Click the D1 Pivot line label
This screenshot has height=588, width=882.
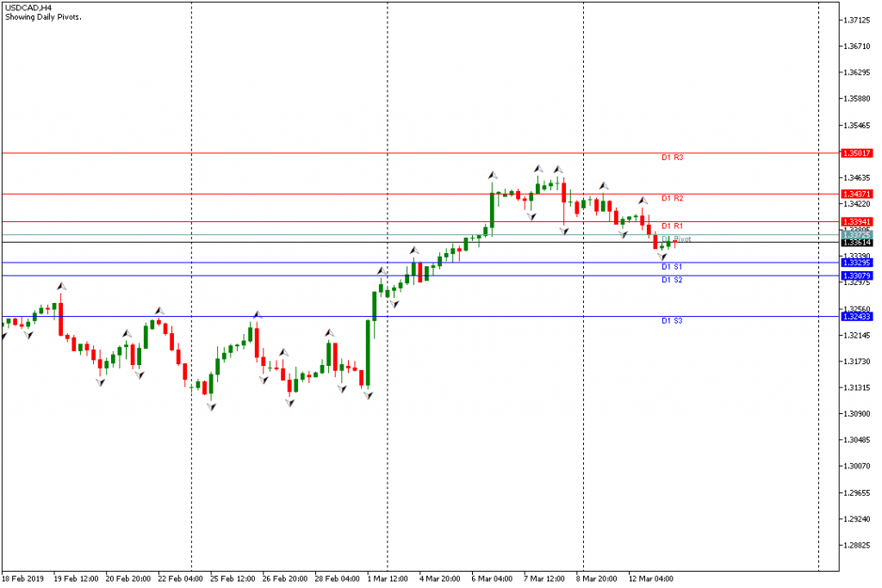coord(676,238)
